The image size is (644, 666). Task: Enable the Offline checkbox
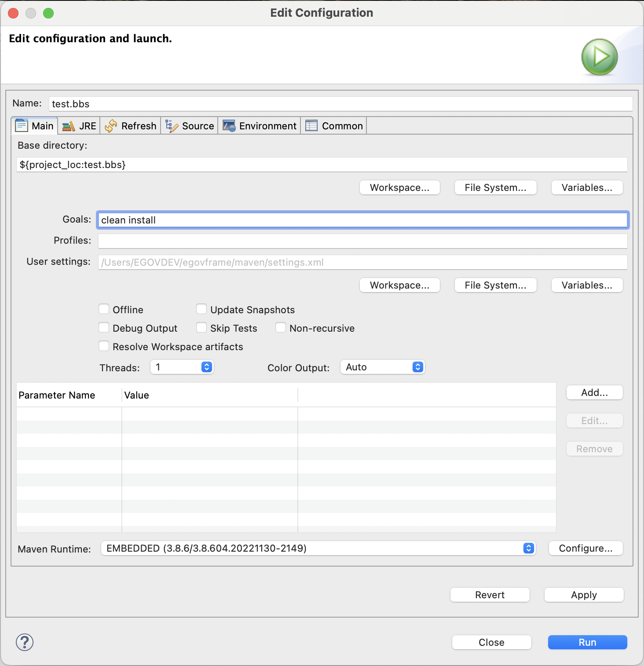pyautogui.click(x=104, y=309)
